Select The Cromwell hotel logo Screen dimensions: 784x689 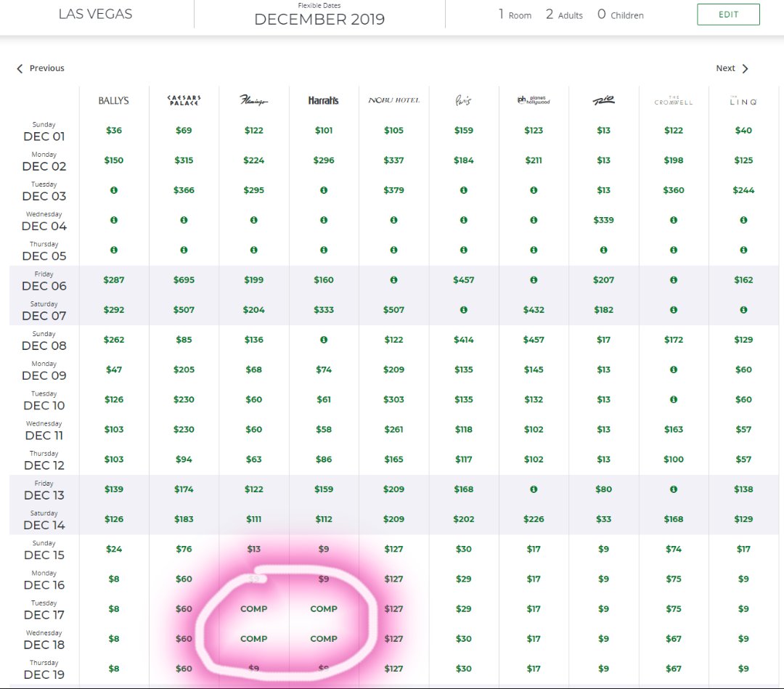674,101
